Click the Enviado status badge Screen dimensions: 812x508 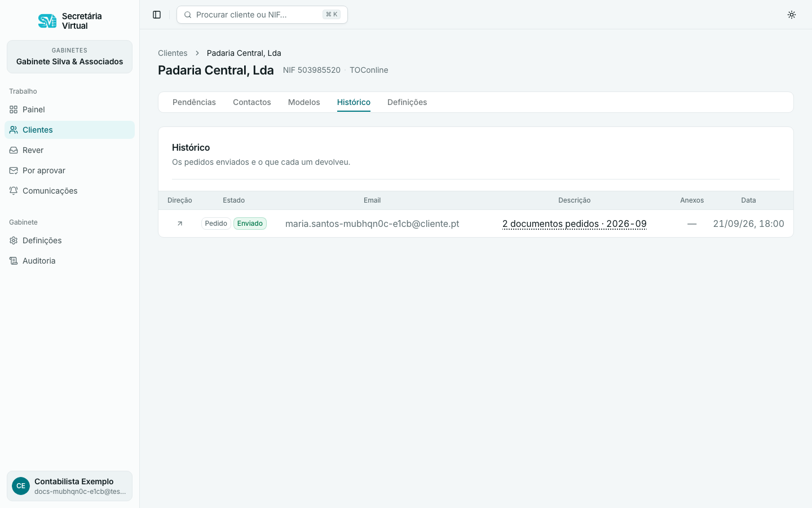point(250,224)
